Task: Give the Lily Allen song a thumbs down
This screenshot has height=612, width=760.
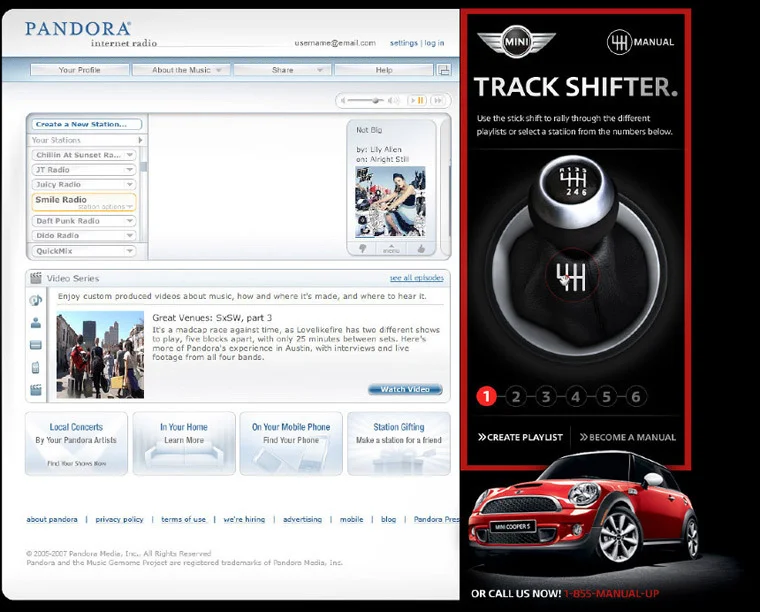Action: (362, 249)
